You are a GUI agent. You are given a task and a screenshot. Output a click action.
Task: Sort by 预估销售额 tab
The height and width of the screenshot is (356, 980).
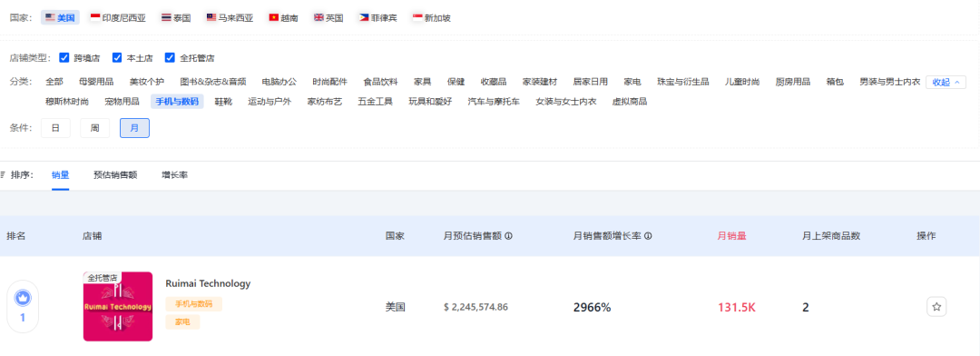point(115,175)
